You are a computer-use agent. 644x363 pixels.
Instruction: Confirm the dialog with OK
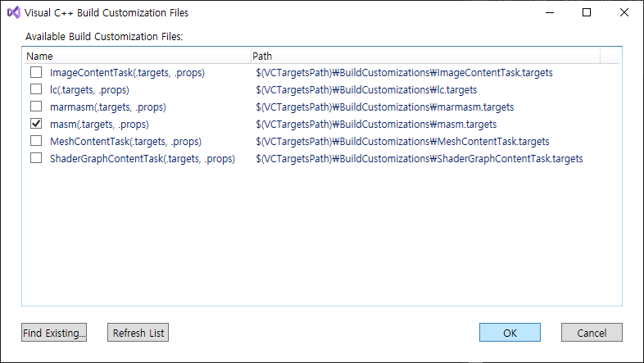(510, 333)
